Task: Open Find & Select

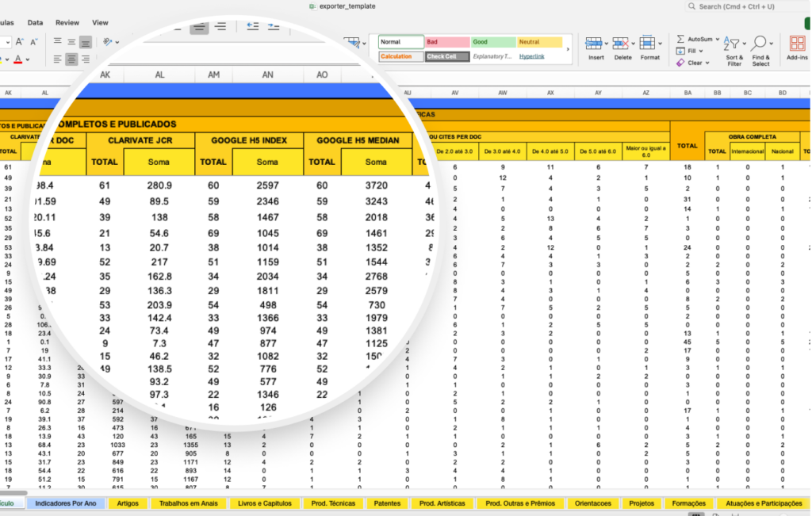Action: click(760, 51)
